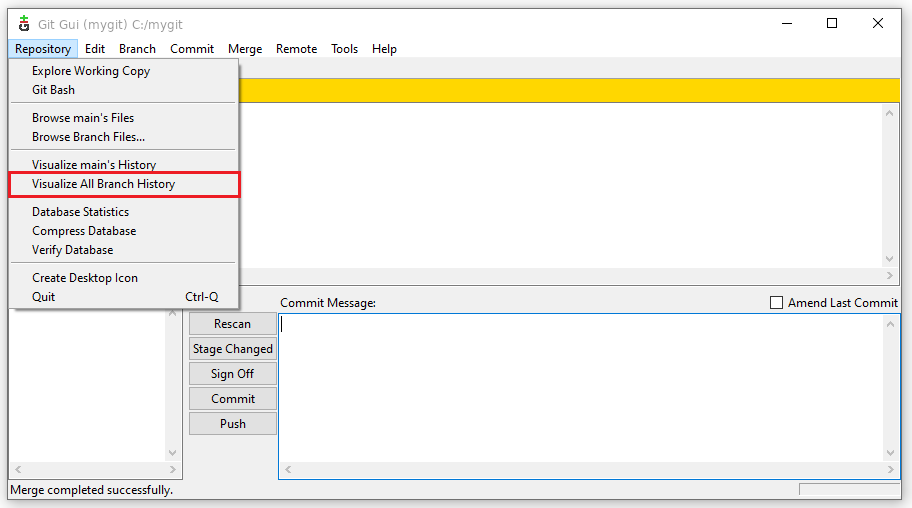
Task: Select Browse main's Files
Action: 124,118
